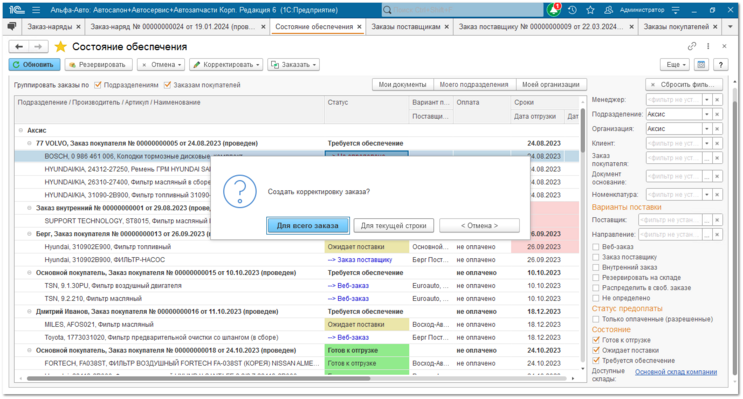Open the history clock icon
This screenshot has height=399, width=743.
572,10
